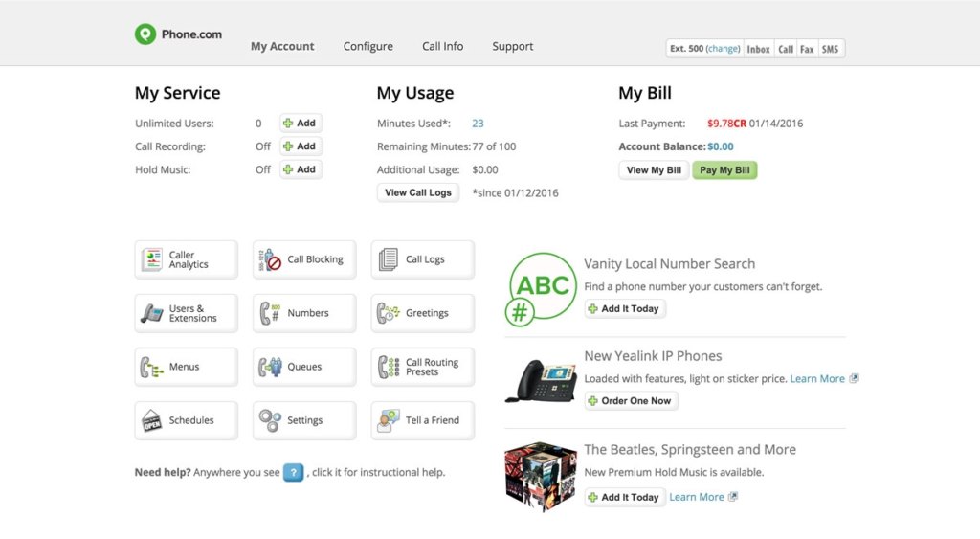Image resolution: width=980 pixels, height=539 pixels.
Task: Open the My Account menu
Action: (282, 46)
